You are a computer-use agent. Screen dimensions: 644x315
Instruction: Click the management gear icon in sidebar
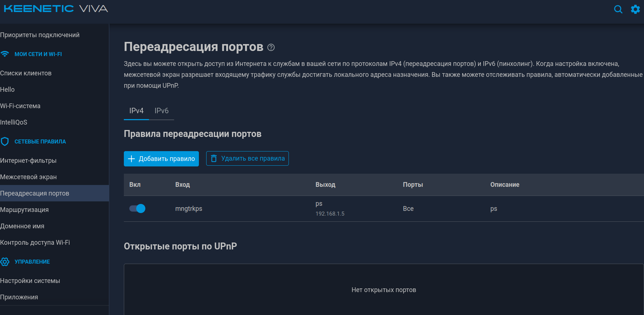click(x=5, y=262)
